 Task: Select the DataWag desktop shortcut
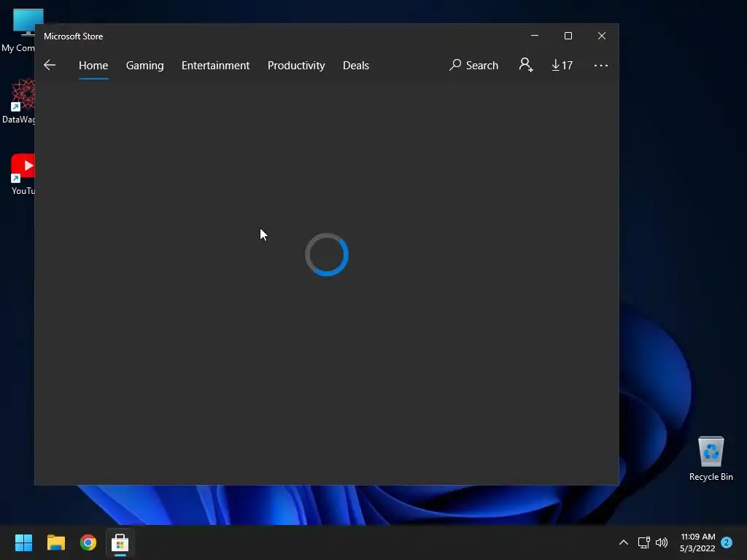(x=18, y=101)
